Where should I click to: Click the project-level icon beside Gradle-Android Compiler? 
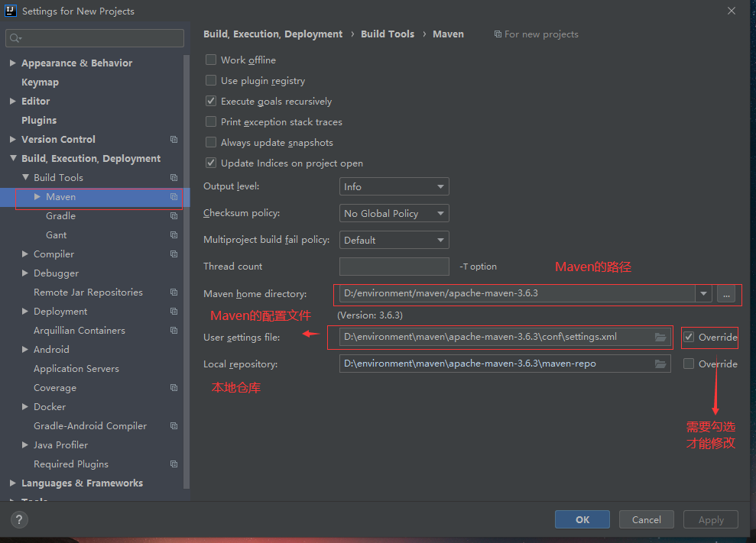pyautogui.click(x=174, y=426)
